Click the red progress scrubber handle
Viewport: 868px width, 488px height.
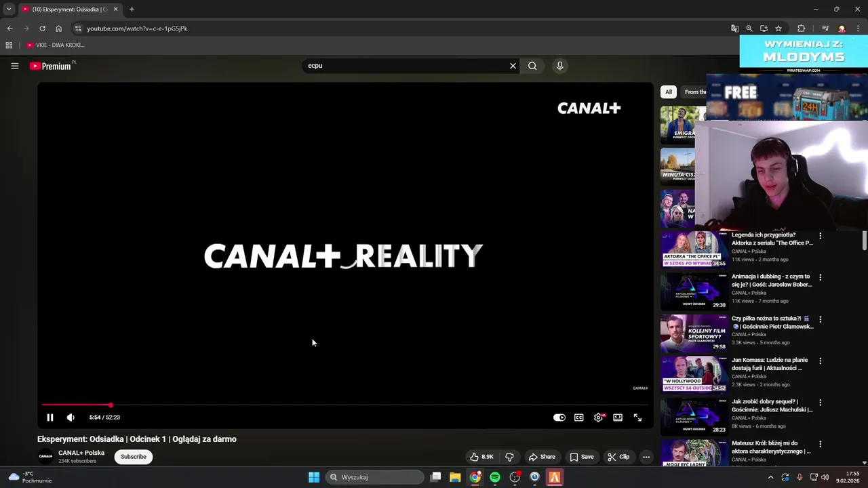coord(111,405)
